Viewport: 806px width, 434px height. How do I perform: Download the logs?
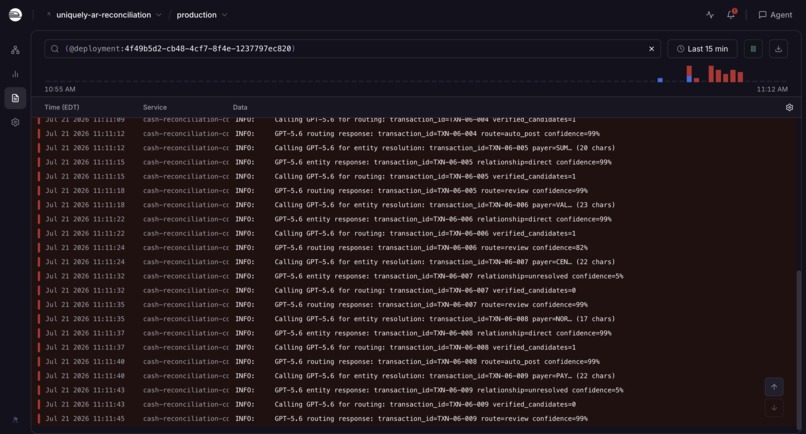(778, 49)
